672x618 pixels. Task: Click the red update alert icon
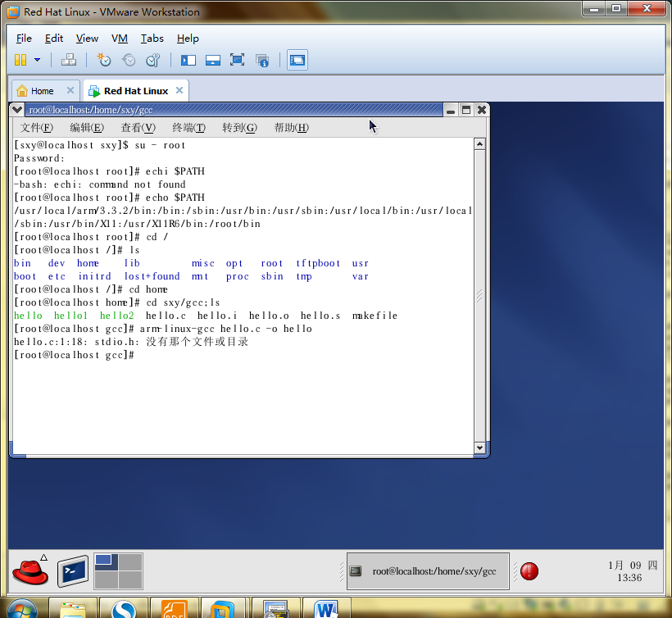[529, 571]
